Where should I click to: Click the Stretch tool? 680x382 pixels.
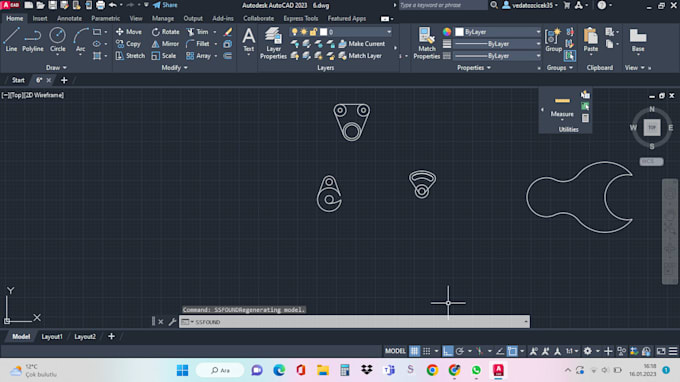tap(130, 56)
